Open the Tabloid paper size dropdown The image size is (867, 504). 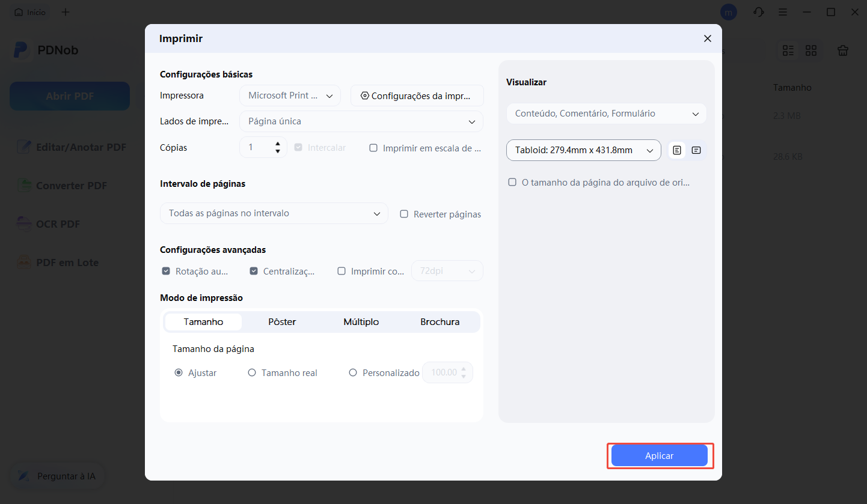click(x=583, y=150)
